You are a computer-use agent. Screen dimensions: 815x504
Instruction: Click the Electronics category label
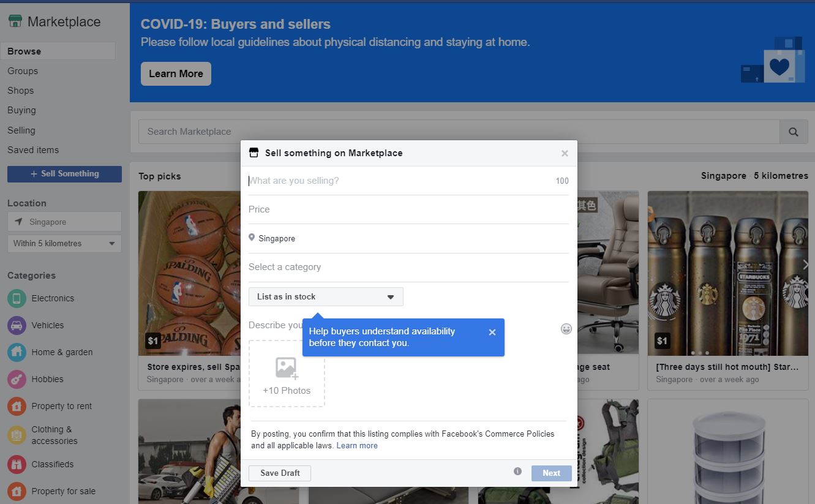pos(53,298)
